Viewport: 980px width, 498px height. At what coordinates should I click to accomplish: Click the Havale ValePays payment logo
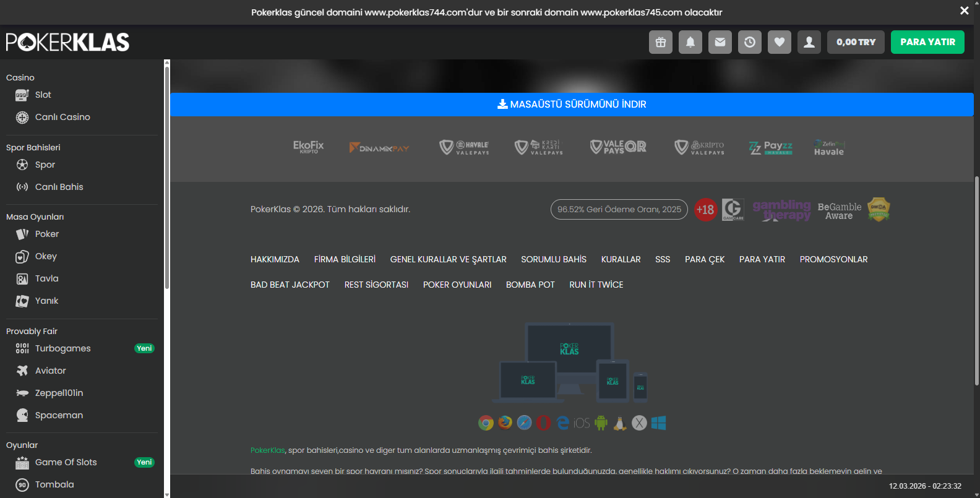464,147
